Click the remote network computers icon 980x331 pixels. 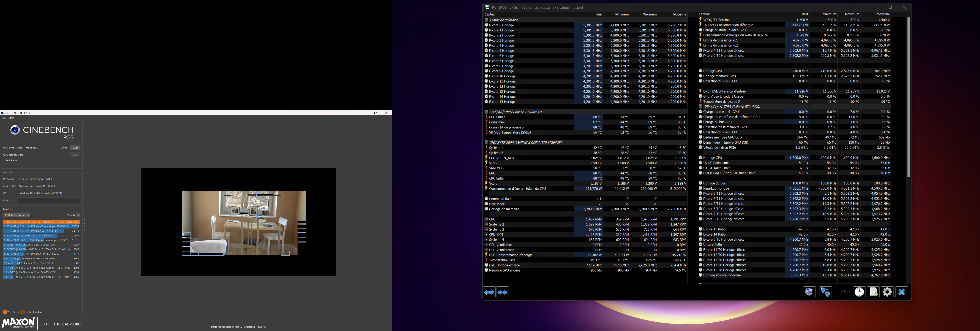pyautogui.click(x=825, y=292)
